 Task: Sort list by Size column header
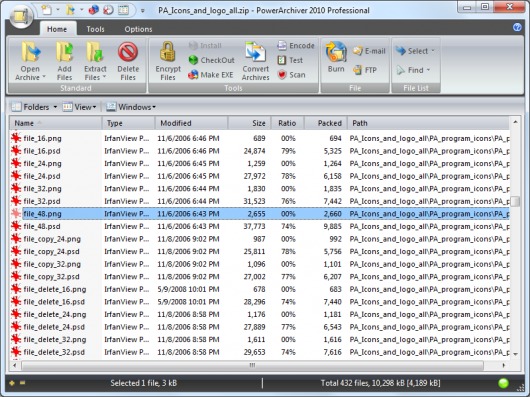[249, 123]
